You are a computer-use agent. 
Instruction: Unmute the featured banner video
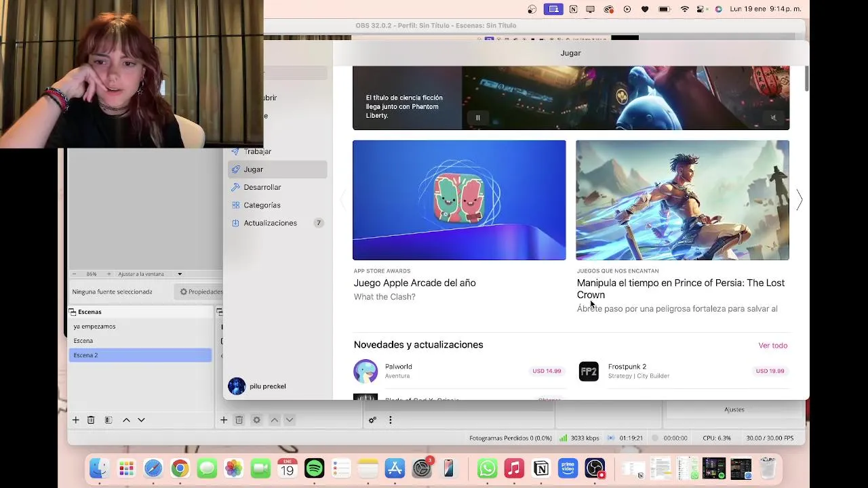(773, 117)
